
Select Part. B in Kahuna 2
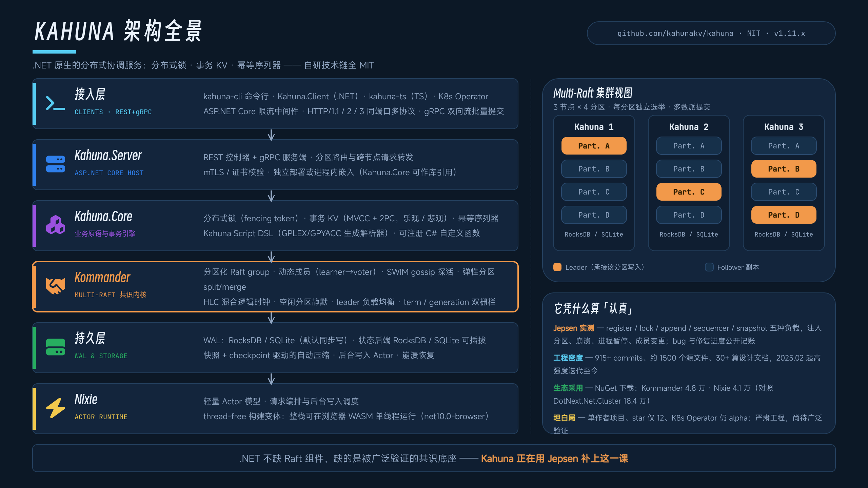click(x=689, y=169)
